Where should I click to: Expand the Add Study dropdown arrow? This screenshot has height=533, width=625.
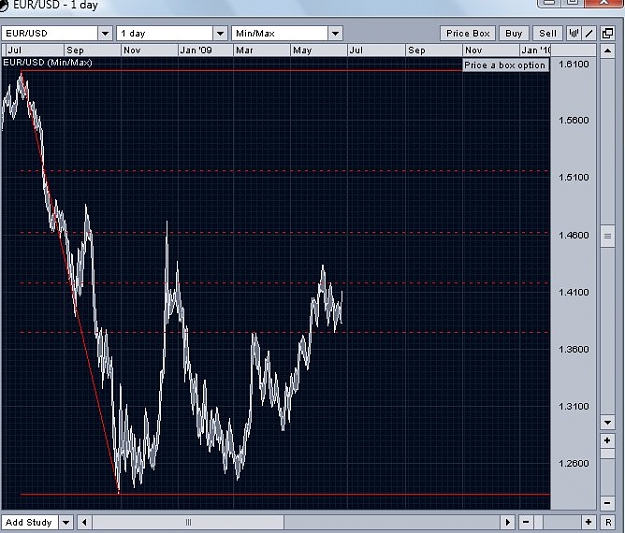click(x=66, y=522)
